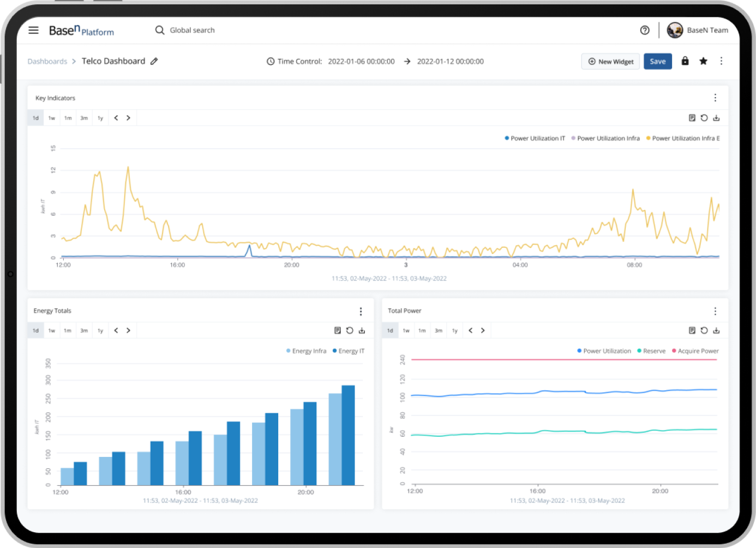The image size is (756, 548).
Task: Click the Energy Totals report icon
Action: pos(338,330)
